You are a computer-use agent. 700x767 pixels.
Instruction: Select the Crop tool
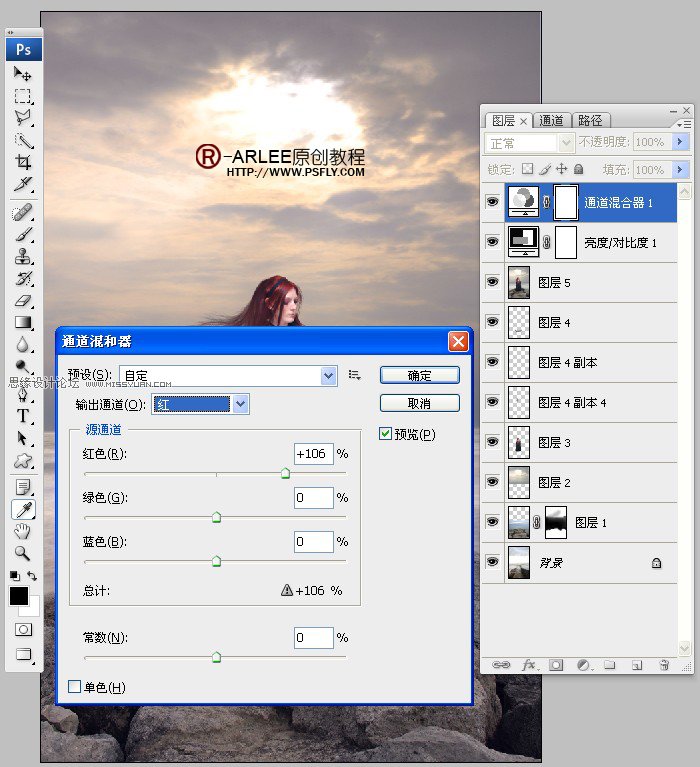(x=22, y=162)
